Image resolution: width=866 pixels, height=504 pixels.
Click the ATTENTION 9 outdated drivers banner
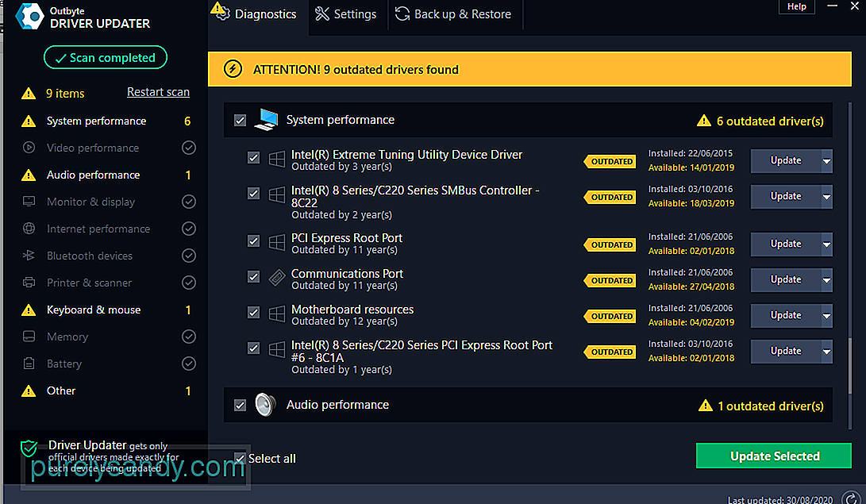click(x=529, y=69)
